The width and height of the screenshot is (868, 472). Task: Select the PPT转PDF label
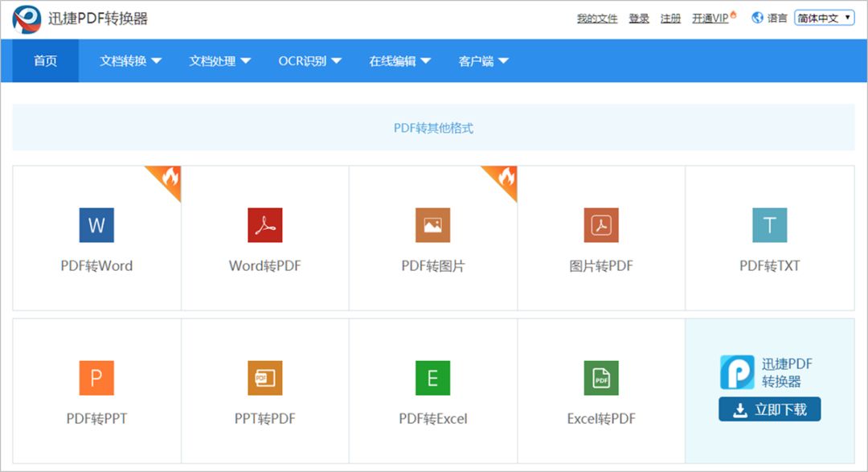click(264, 419)
